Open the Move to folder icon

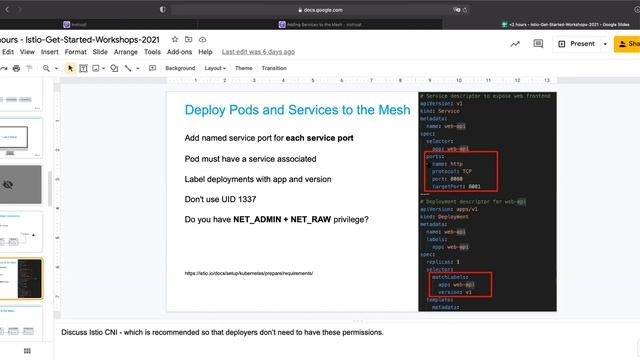click(189, 40)
